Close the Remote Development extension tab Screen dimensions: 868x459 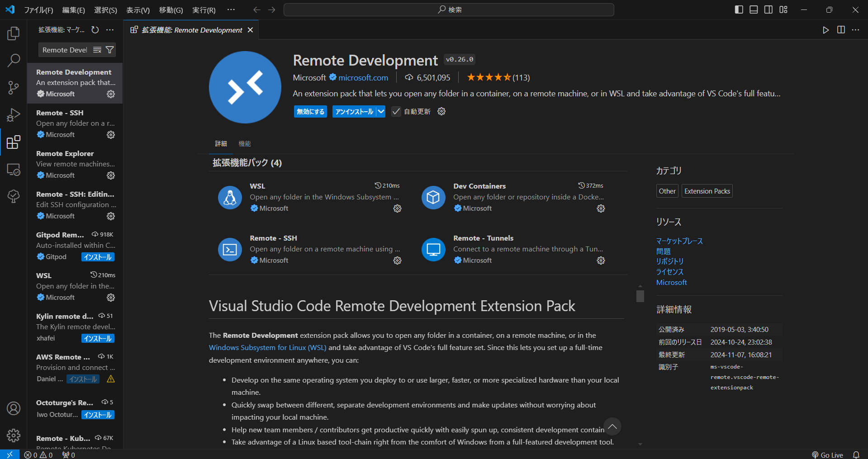(x=250, y=30)
